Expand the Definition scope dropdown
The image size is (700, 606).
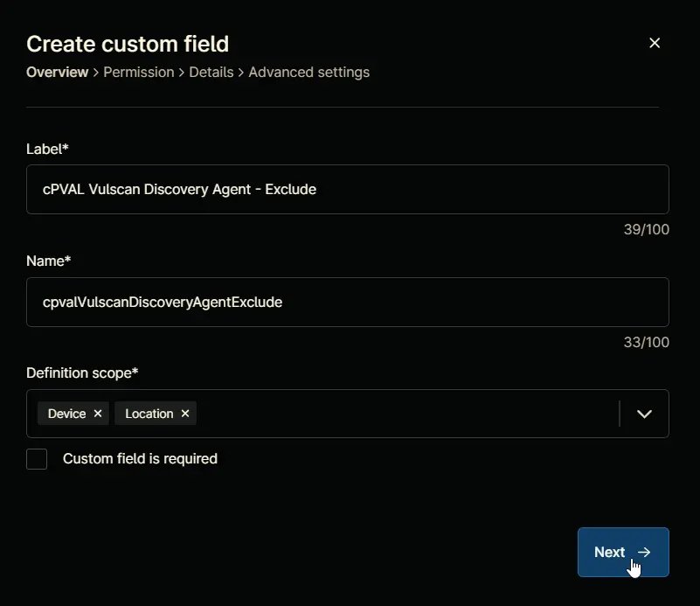tap(644, 414)
